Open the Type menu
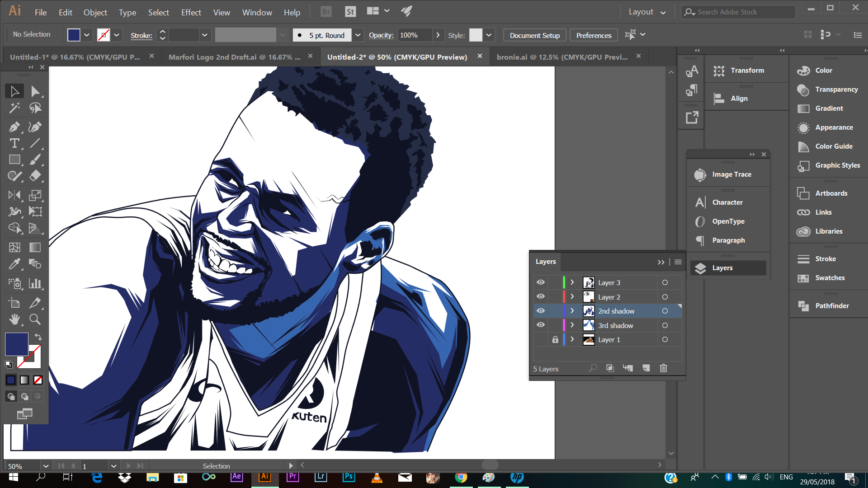Viewport: 868px width, 488px height. (127, 13)
